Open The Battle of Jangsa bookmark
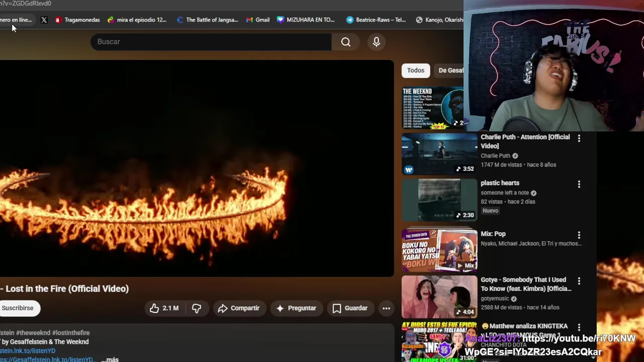644x362 pixels. (207, 20)
